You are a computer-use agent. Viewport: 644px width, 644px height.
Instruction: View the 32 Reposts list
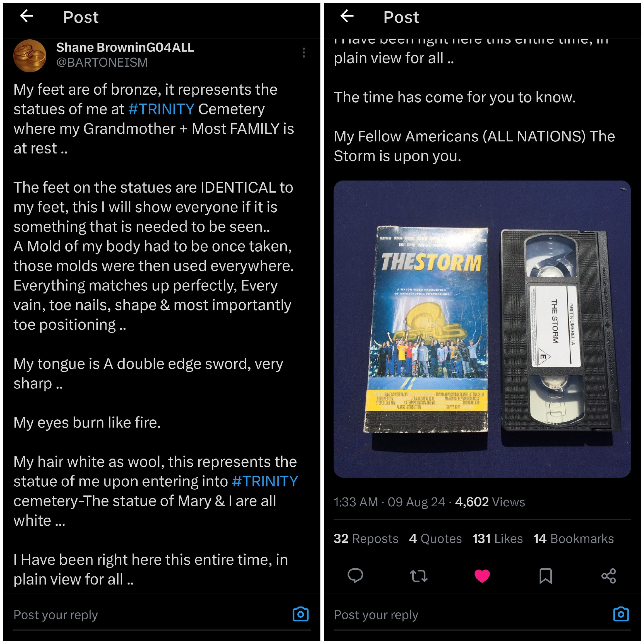tap(366, 539)
